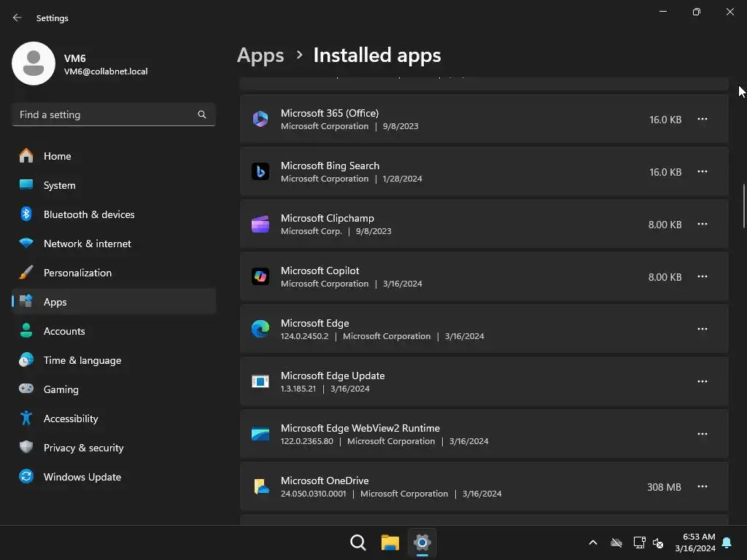747x560 pixels.
Task: Click the installed apps list scrollbar
Action: coord(744,206)
